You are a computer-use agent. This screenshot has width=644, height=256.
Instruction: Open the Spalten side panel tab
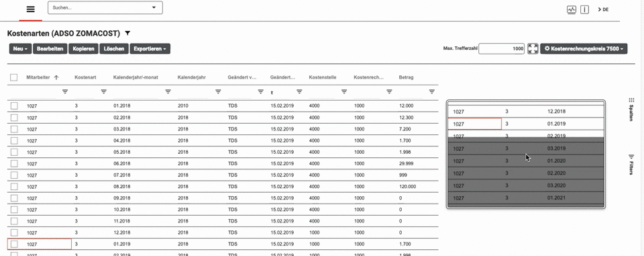(631, 109)
